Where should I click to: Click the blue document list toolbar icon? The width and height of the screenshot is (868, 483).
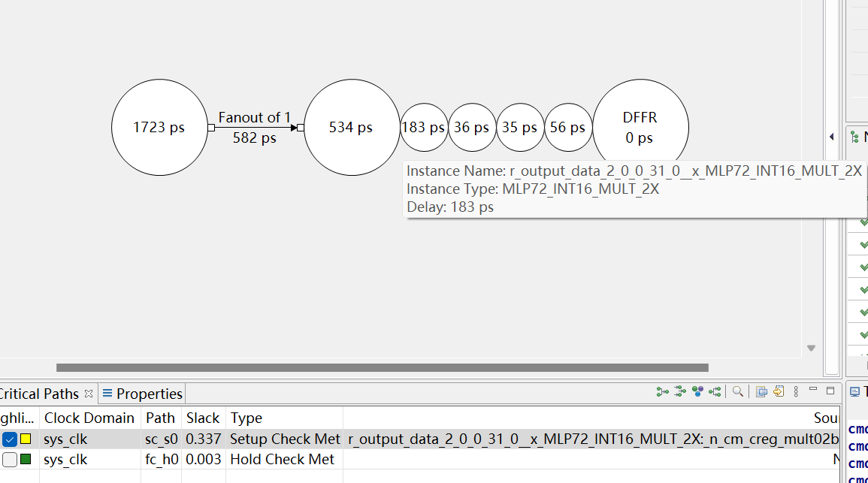(x=761, y=391)
